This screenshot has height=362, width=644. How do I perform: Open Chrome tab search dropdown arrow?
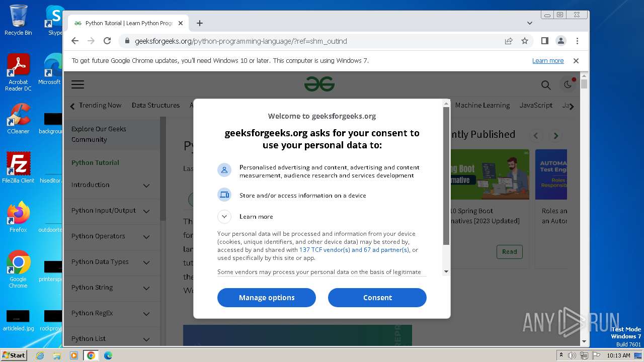tap(530, 23)
